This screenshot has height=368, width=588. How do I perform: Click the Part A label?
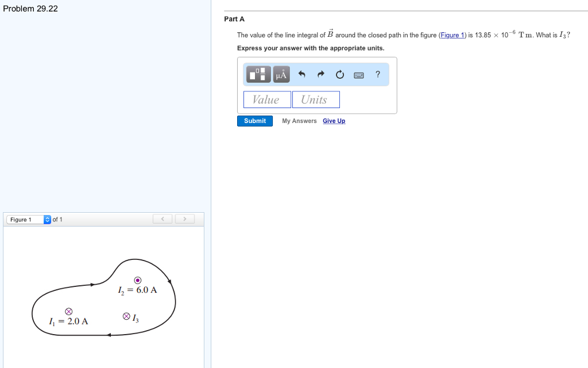coord(234,19)
